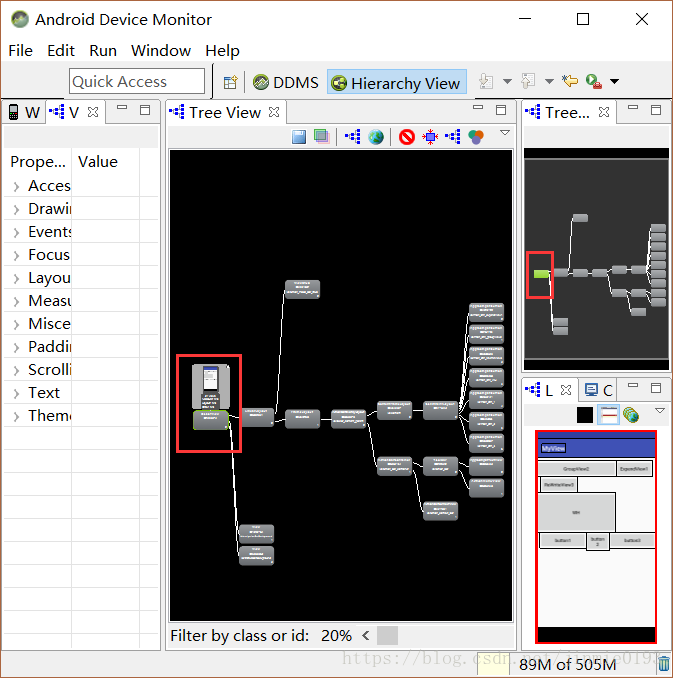Expand the Events properties row

[16, 232]
